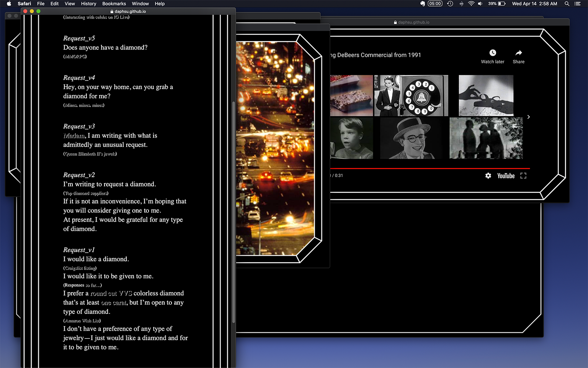
Task: Open the Notification Center list icon
Action: click(578, 4)
